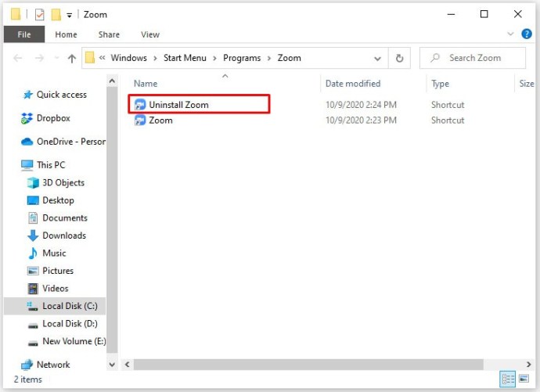Open the Customize Quick Access Toolbar dropdown
540x392 pixels.
point(69,15)
